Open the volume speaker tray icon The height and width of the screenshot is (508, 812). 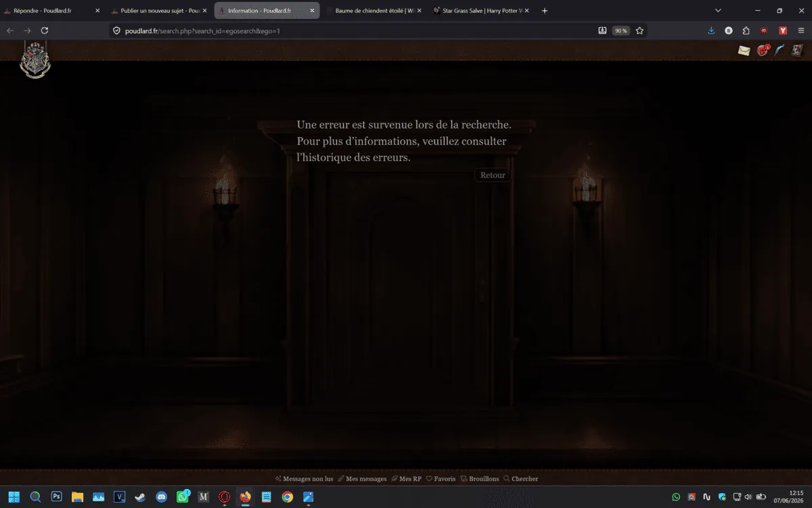[x=748, y=497]
